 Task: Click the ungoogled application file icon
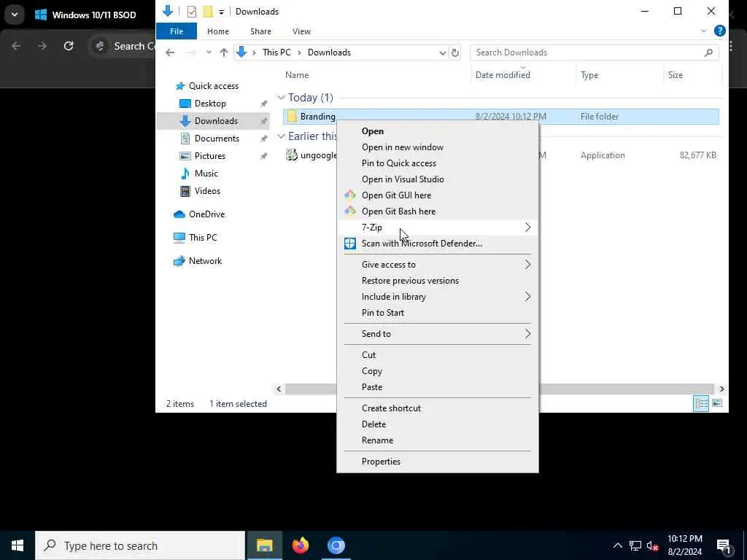[292, 155]
